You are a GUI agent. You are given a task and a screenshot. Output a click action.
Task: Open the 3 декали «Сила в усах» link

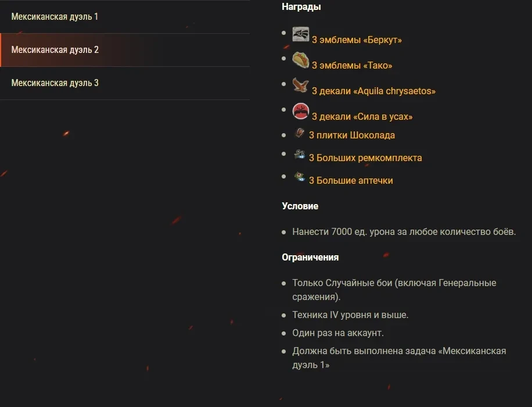click(x=362, y=117)
